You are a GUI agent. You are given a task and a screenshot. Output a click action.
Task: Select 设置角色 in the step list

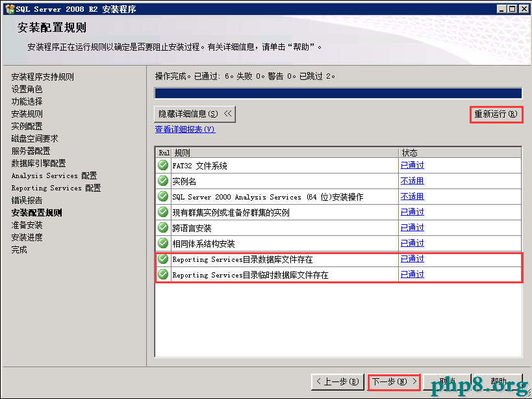click(x=27, y=89)
